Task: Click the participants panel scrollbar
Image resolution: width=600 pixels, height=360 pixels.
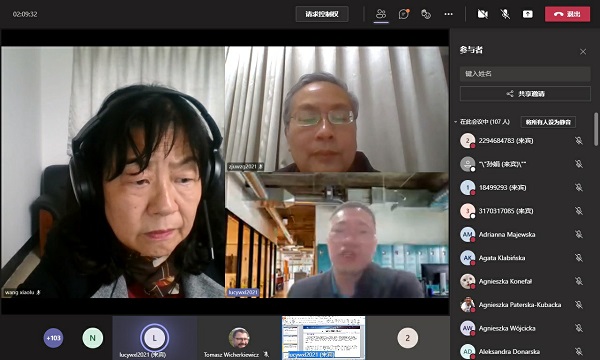Action: coord(596,129)
